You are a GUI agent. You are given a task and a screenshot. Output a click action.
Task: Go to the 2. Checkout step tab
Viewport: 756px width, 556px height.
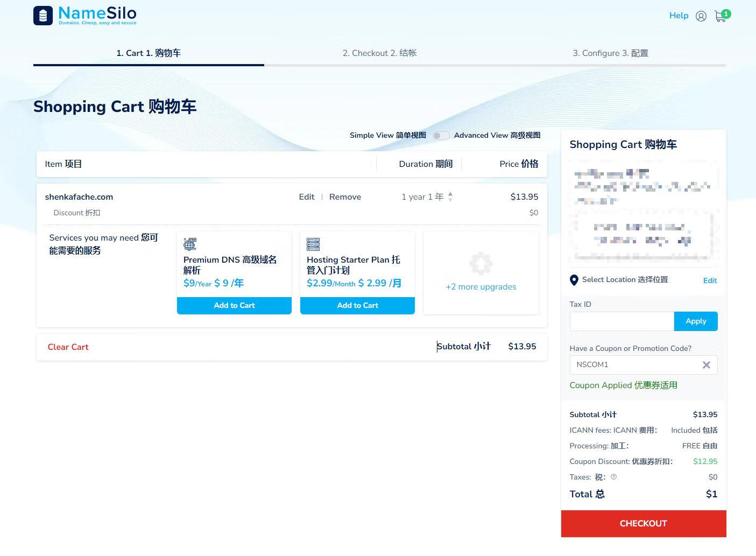(x=379, y=53)
